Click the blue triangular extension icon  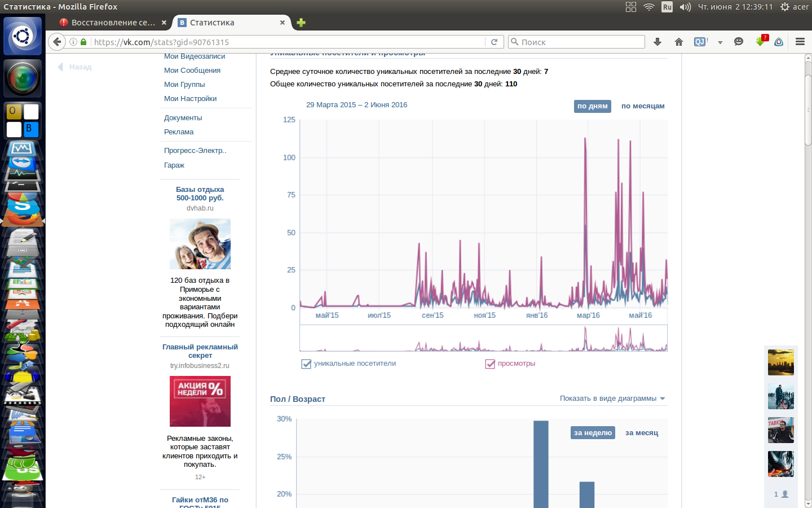779,42
